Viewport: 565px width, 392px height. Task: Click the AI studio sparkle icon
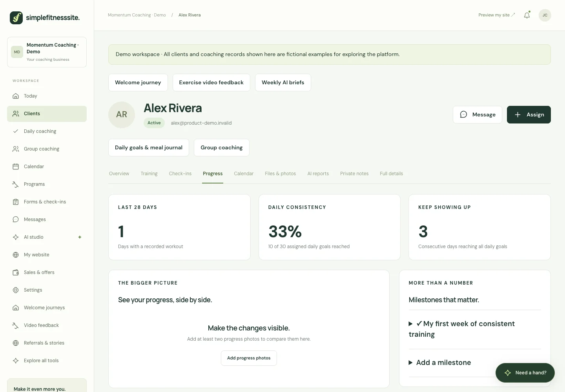pyautogui.click(x=16, y=237)
